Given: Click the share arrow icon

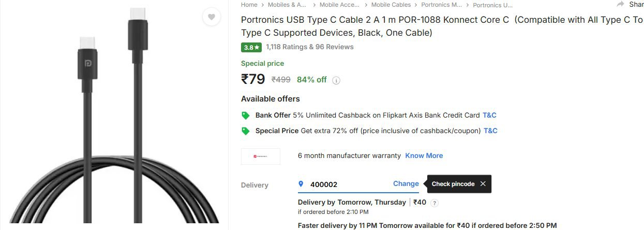Looking at the screenshot, I should tap(620, 4).
